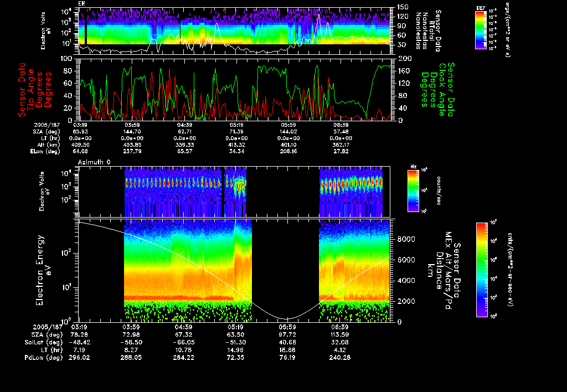Click PdLon value 240.28
The height and width of the screenshot is (392, 567).
point(339,357)
